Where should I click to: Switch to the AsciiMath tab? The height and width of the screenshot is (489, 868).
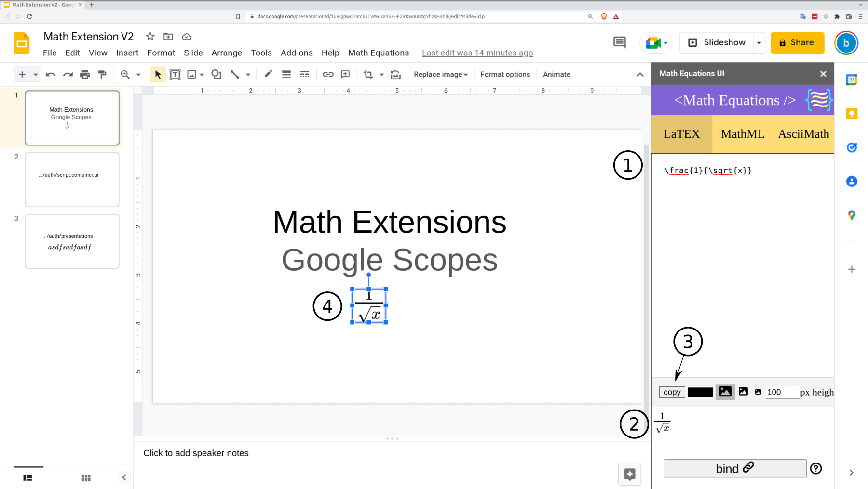coord(803,134)
